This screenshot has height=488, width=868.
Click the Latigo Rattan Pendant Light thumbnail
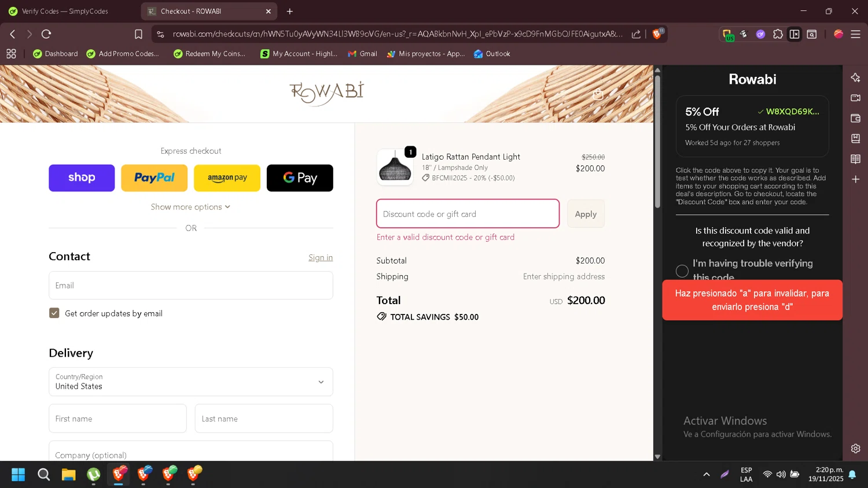click(x=395, y=167)
